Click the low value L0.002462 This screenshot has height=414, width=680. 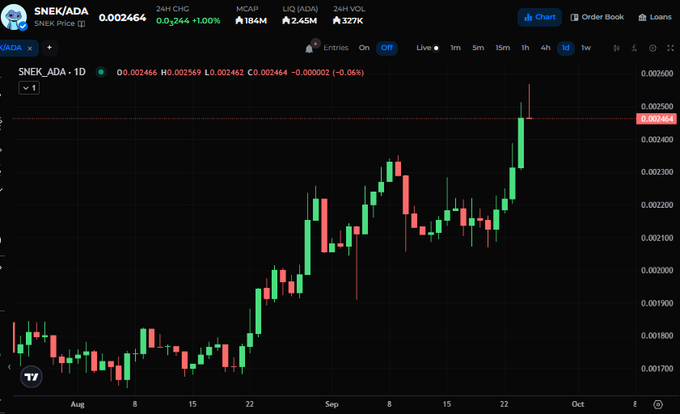tap(224, 72)
